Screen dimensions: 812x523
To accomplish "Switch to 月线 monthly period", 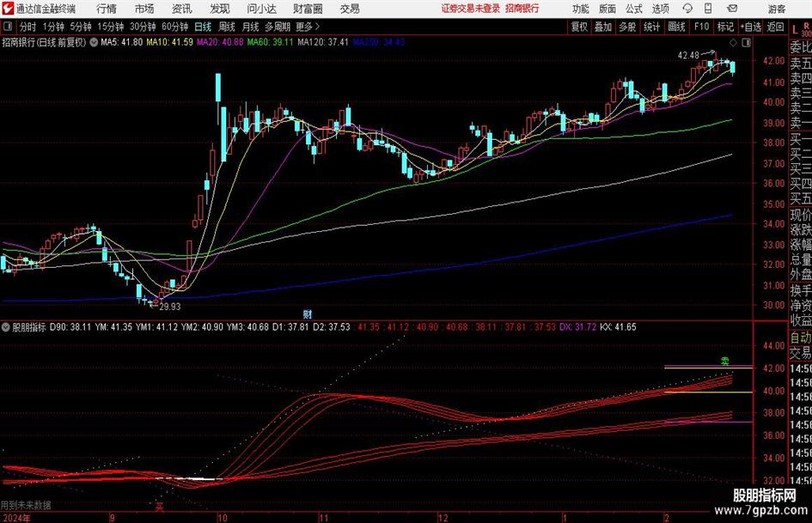I will pos(251,27).
